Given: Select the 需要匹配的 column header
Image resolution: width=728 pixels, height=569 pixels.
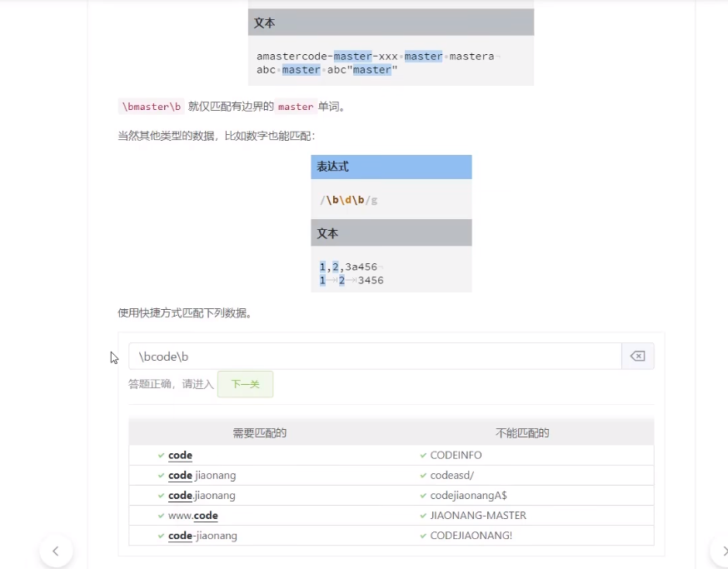Looking at the screenshot, I should (x=260, y=433).
